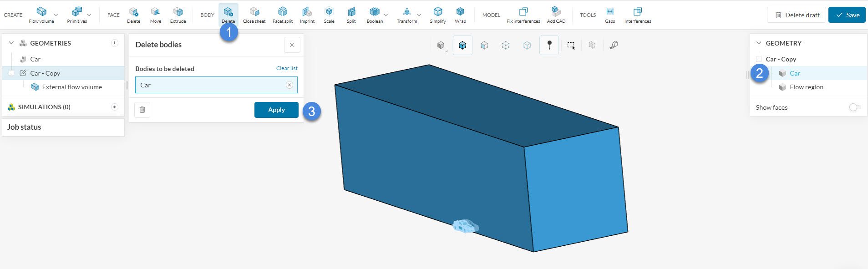Click the Apply button
The height and width of the screenshot is (269, 868).
[276, 110]
